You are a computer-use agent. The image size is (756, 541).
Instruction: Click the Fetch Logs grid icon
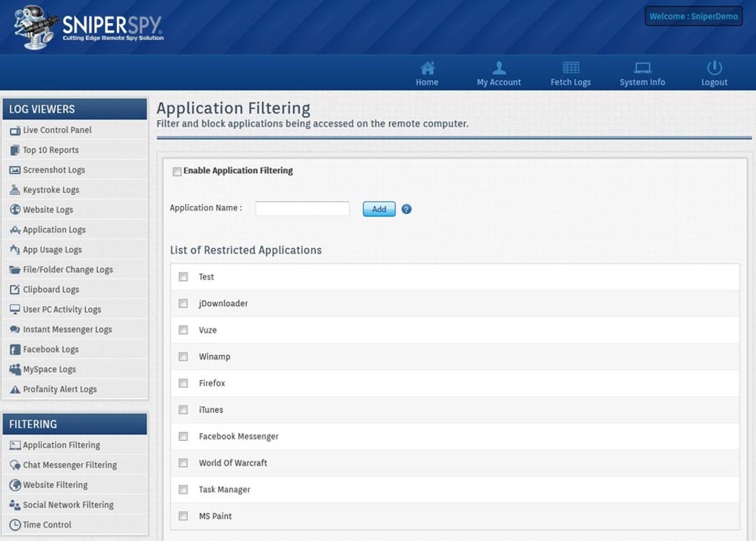point(571,67)
